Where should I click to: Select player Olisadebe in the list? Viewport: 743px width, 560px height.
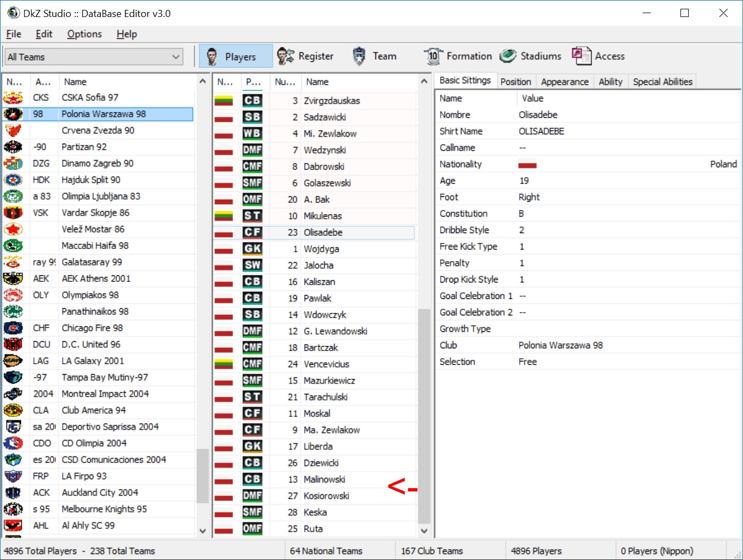tap(314, 233)
